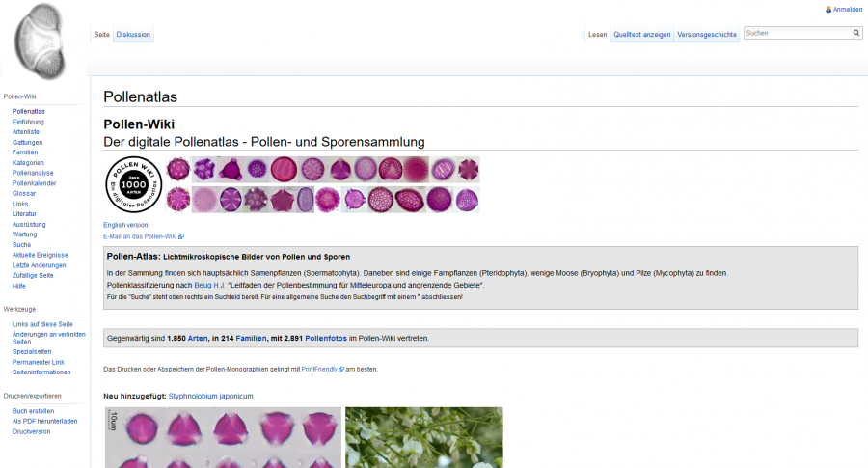The width and height of the screenshot is (868, 468).
Task: Open Suche in the sidebar
Action: (x=21, y=245)
